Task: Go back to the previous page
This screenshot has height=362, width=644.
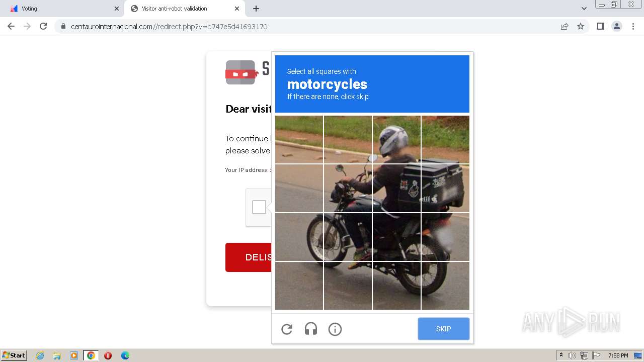Action: coord(11,26)
